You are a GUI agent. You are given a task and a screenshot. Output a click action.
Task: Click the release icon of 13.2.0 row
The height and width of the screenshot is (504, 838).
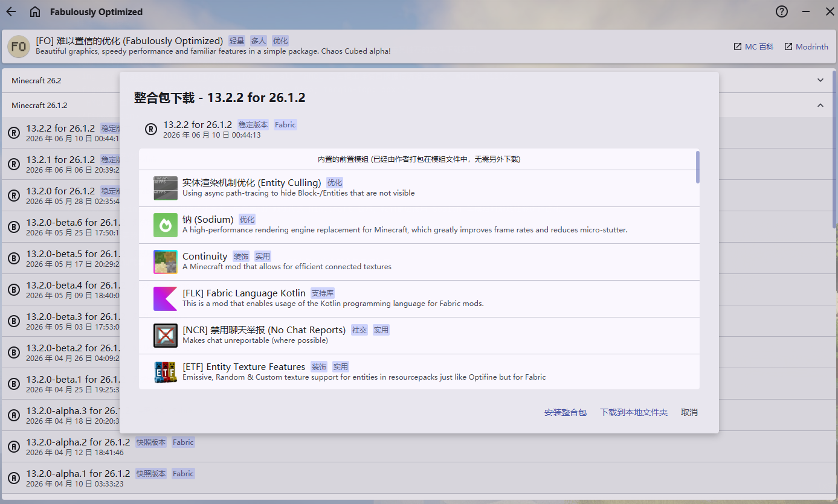point(14,196)
